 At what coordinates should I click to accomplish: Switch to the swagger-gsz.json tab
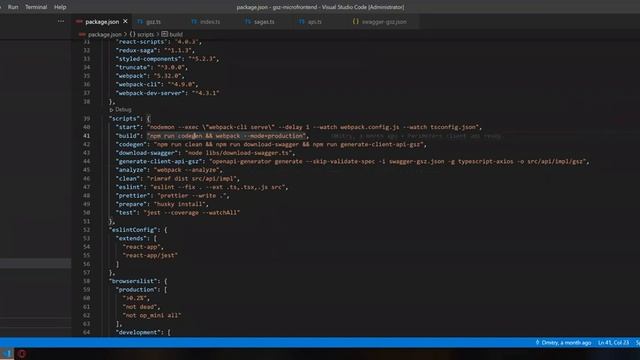(x=384, y=22)
